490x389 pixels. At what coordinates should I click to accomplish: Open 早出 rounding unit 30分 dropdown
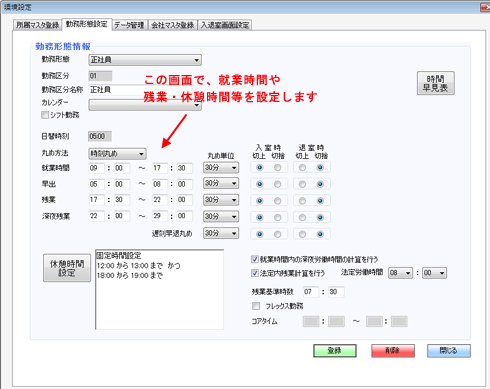221,183
